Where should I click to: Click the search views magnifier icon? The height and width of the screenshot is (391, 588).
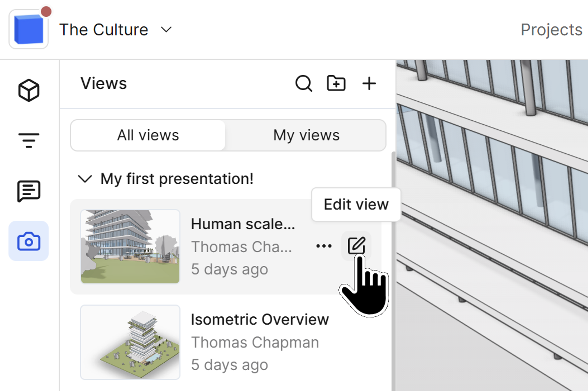303,84
